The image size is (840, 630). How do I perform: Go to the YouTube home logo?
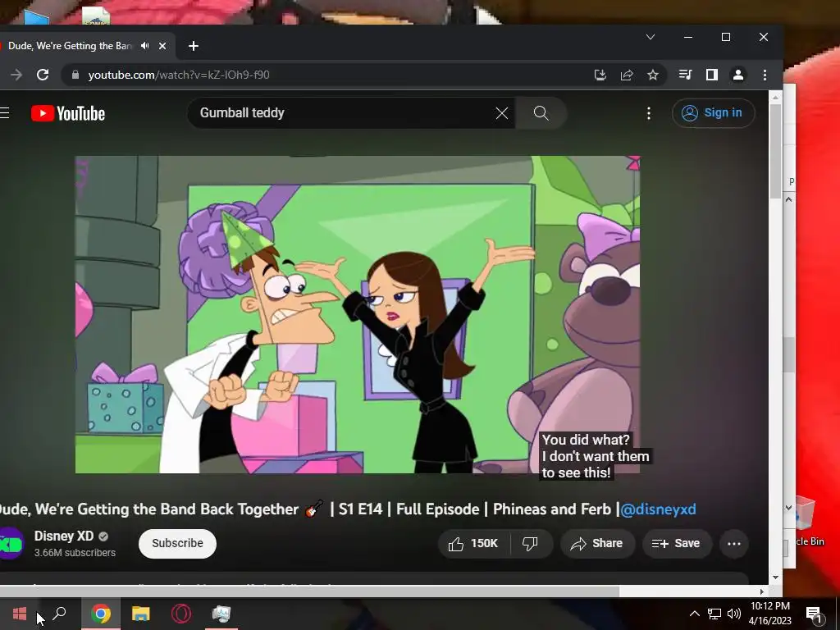pos(68,113)
